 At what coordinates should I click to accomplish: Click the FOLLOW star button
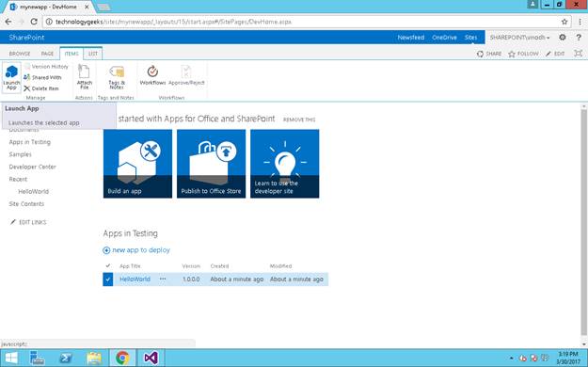(523, 54)
